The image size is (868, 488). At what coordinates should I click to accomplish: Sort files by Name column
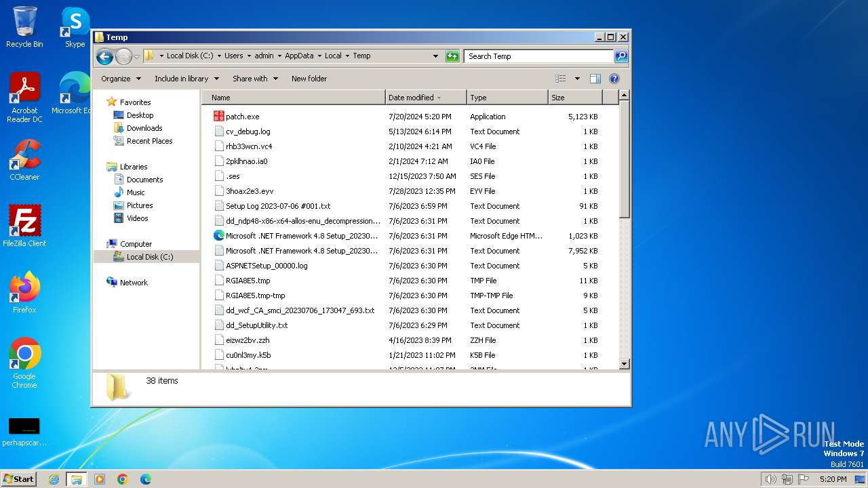click(294, 98)
